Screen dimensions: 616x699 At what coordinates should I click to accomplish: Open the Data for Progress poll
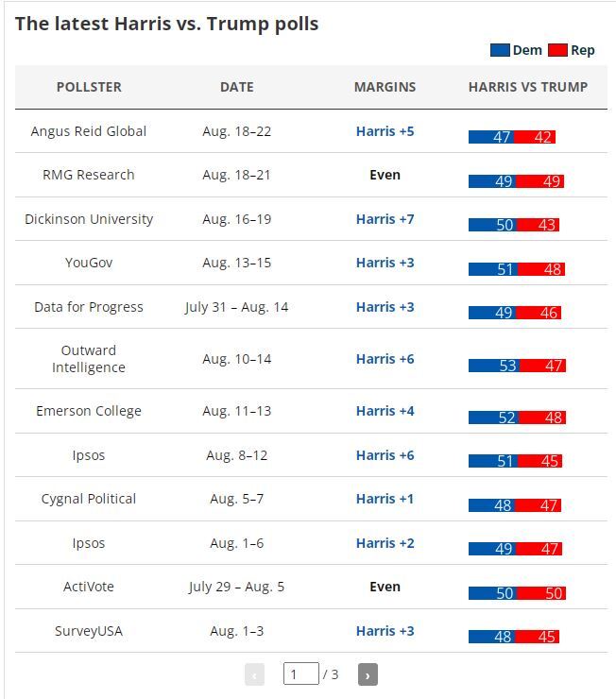[x=89, y=307]
